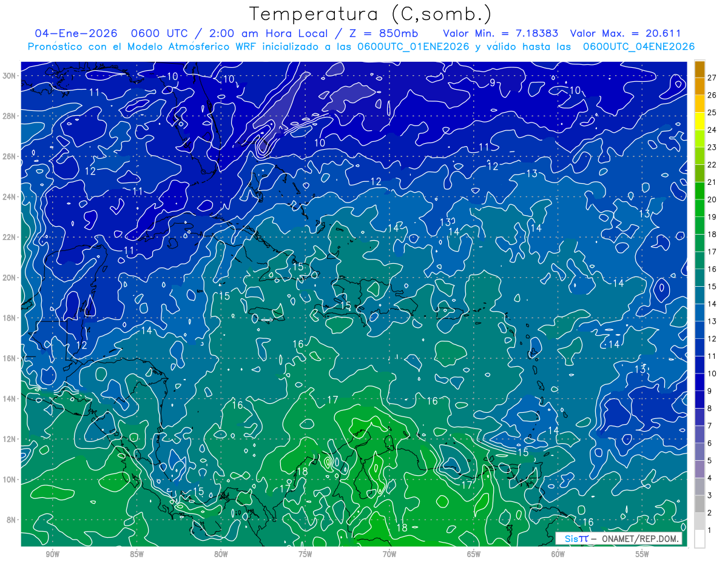This screenshot has width=728, height=562.
Task: Click the '75W' longitude label
Action: coord(305,554)
